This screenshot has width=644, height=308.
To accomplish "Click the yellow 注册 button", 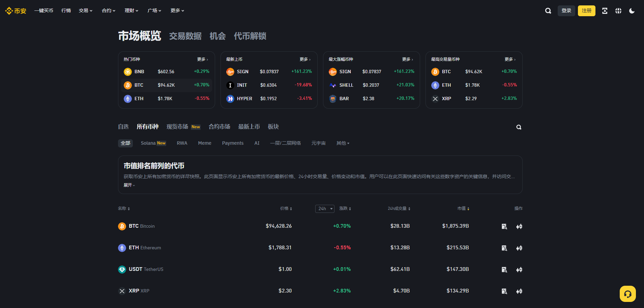I will point(586,10).
